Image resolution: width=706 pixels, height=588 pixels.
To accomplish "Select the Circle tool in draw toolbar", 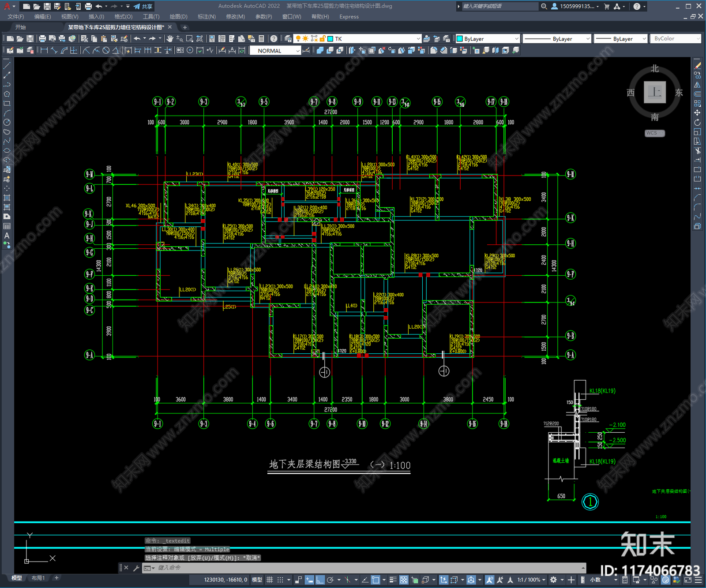I will pyautogui.click(x=7, y=122).
